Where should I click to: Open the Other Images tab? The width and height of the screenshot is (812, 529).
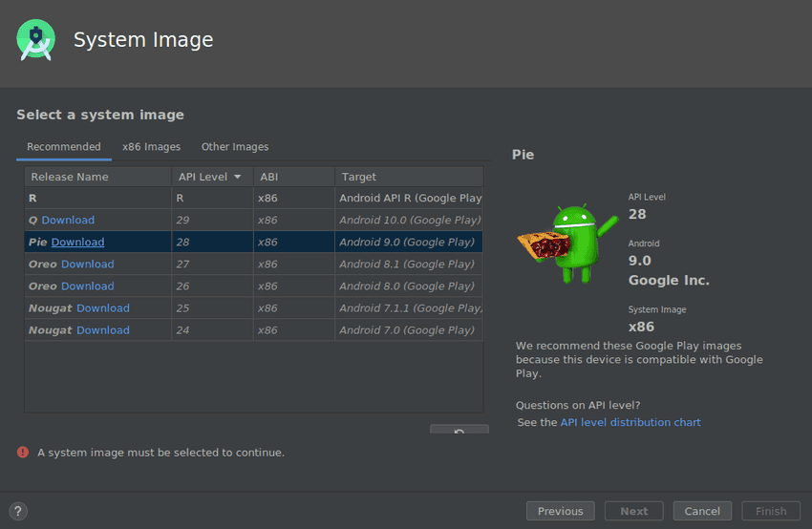pyautogui.click(x=235, y=147)
